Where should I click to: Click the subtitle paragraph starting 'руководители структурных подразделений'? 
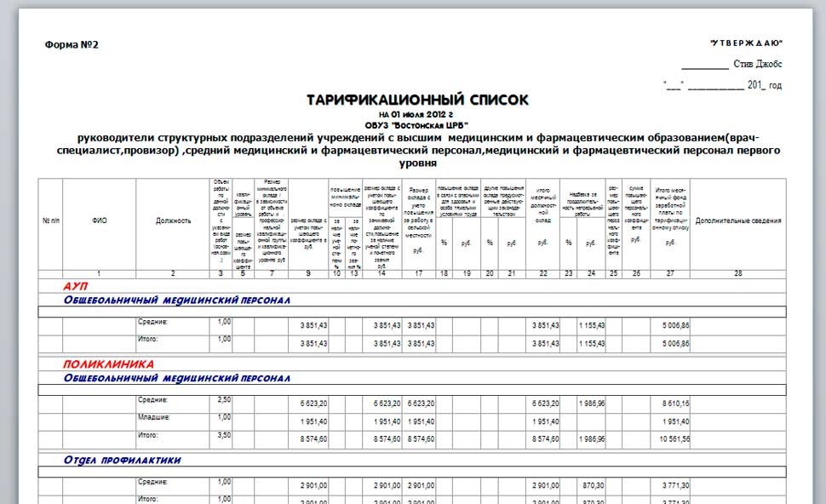click(418, 150)
